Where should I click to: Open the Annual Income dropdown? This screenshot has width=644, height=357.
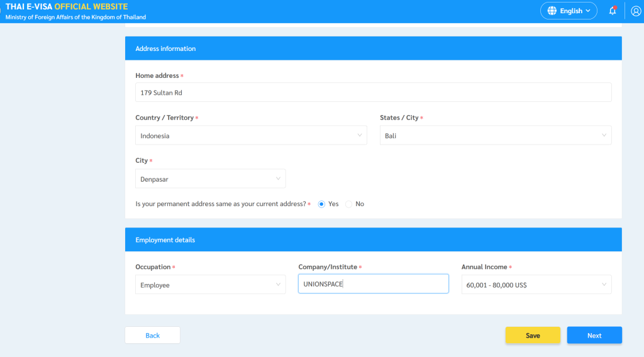[536, 285]
